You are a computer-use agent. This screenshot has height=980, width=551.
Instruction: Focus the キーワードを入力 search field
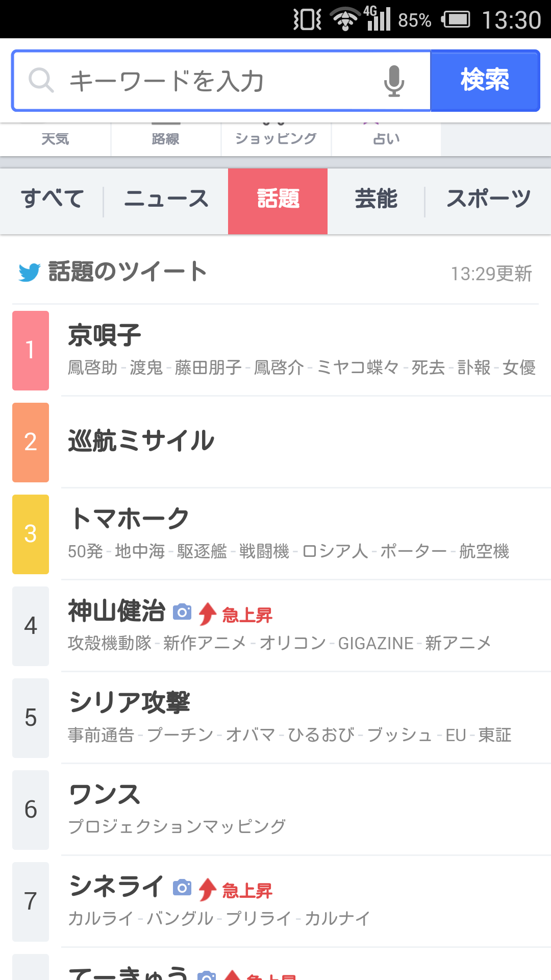click(221, 81)
